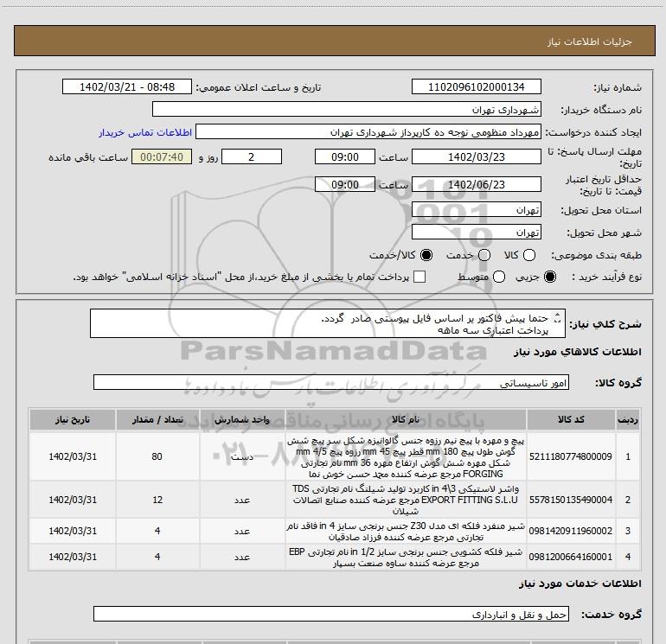This screenshot has width=666, height=644.
Task: Select item code 5211180774800009
Action: [571, 456]
